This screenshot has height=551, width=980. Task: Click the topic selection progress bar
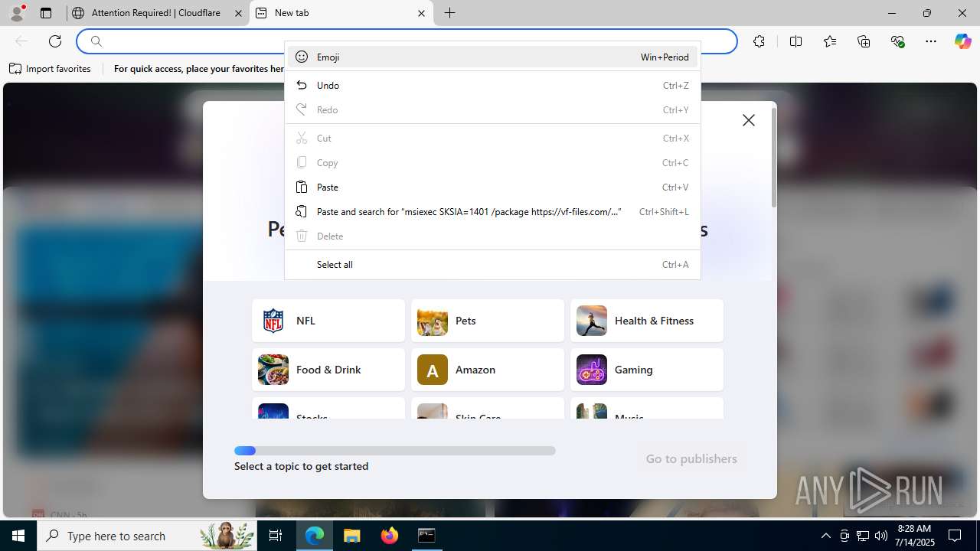(x=395, y=451)
